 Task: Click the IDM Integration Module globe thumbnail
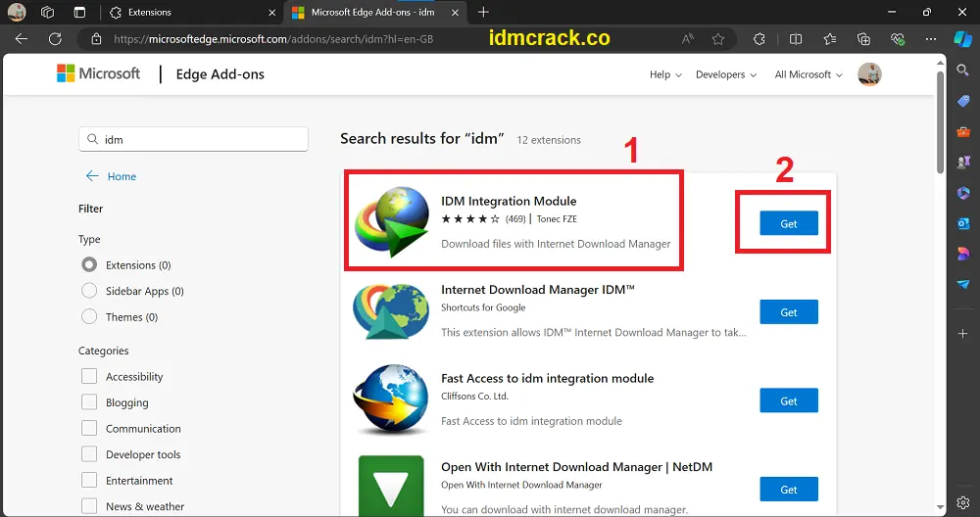pyautogui.click(x=392, y=221)
